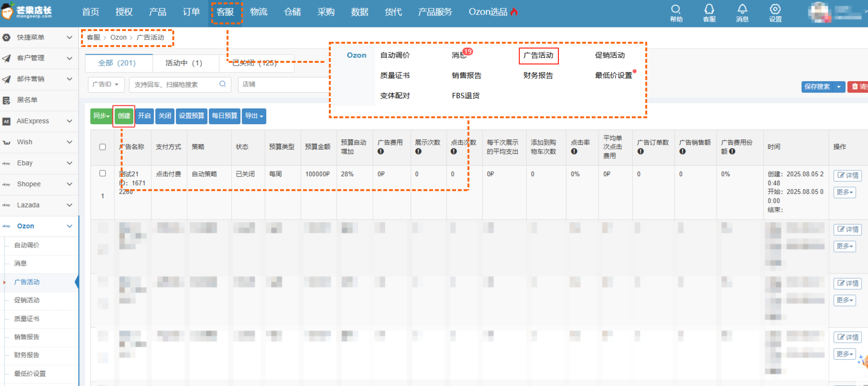Select 促销活动 in the Ozon popup menu

pyautogui.click(x=610, y=55)
